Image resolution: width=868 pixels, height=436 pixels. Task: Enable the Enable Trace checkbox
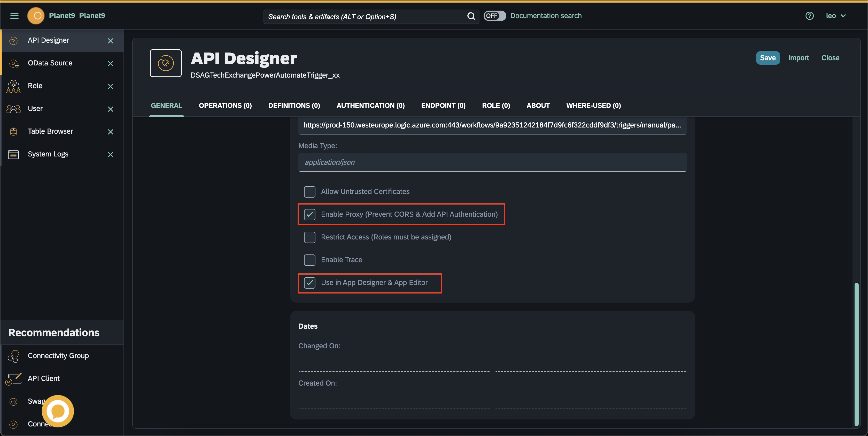click(x=309, y=260)
